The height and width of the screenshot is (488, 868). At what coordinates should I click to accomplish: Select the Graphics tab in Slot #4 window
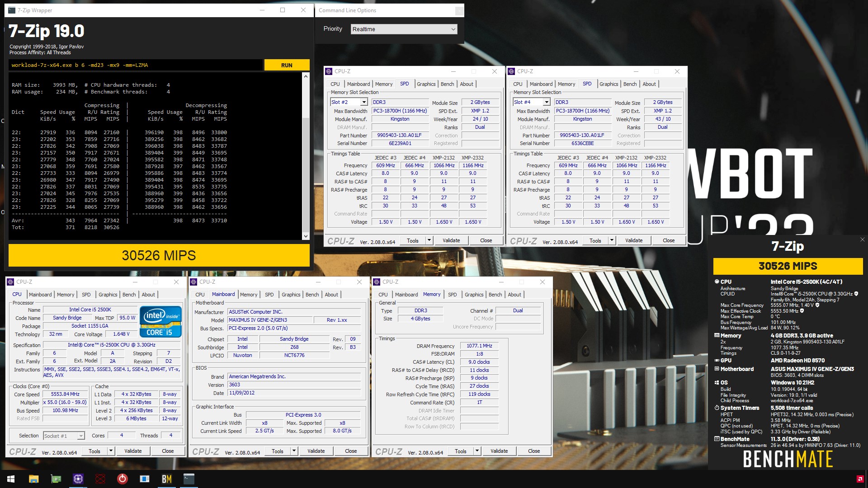[609, 84]
